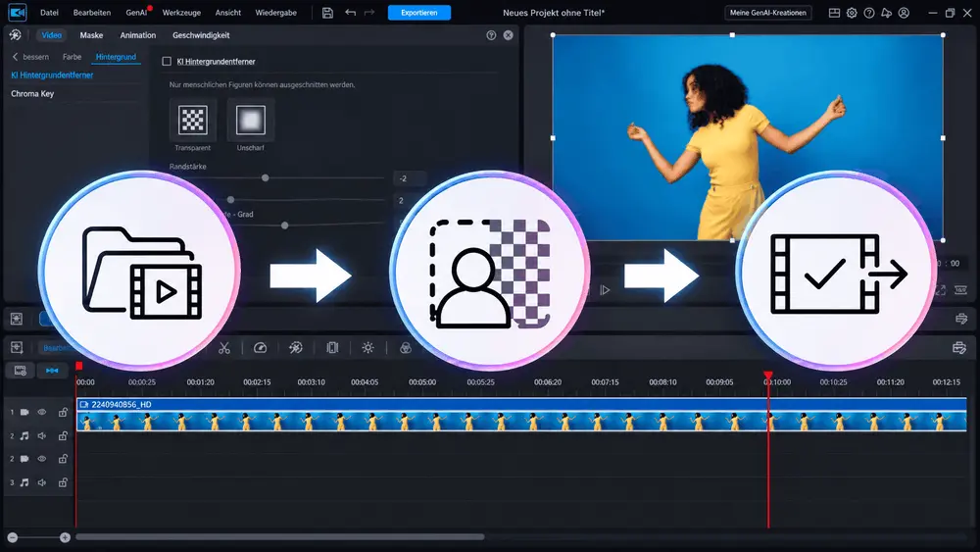Image resolution: width=980 pixels, height=552 pixels.
Task: Open the Bearbeiten menu
Action: click(92, 13)
